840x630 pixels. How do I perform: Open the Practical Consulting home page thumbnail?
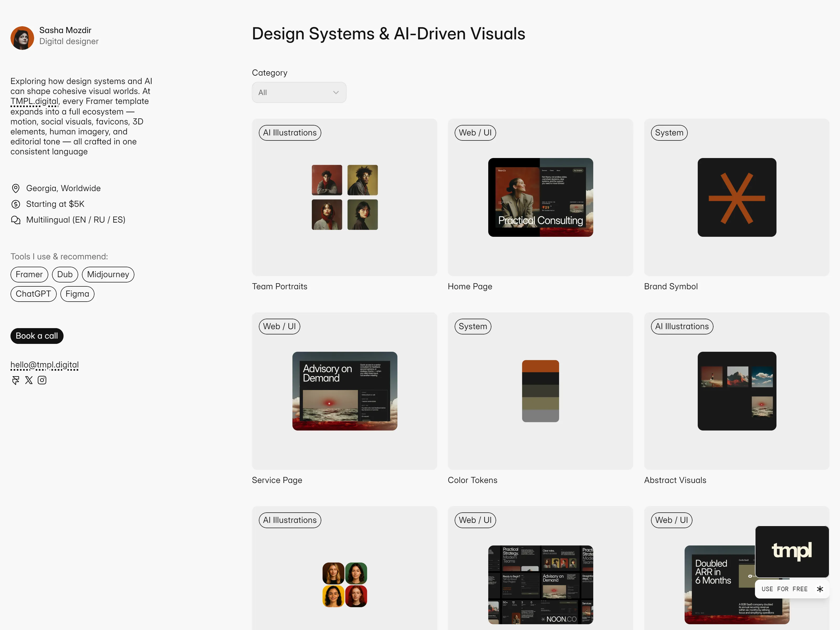pyautogui.click(x=540, y=197)
